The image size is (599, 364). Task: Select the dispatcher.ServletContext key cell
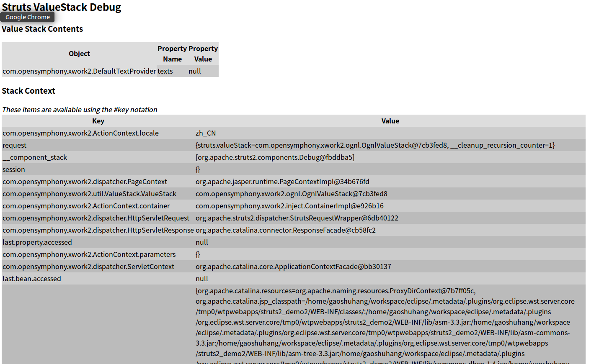pyautogui.click(x=98, y=267)
